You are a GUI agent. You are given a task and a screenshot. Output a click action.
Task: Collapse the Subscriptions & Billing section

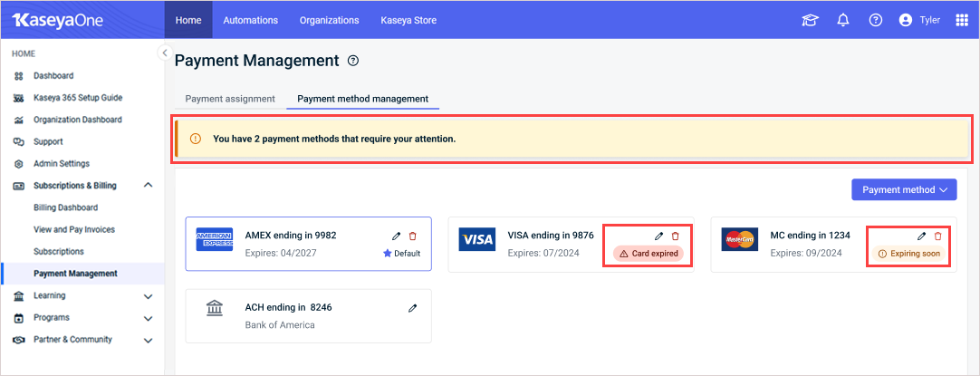pyautogui.click(x=149, y=185)
